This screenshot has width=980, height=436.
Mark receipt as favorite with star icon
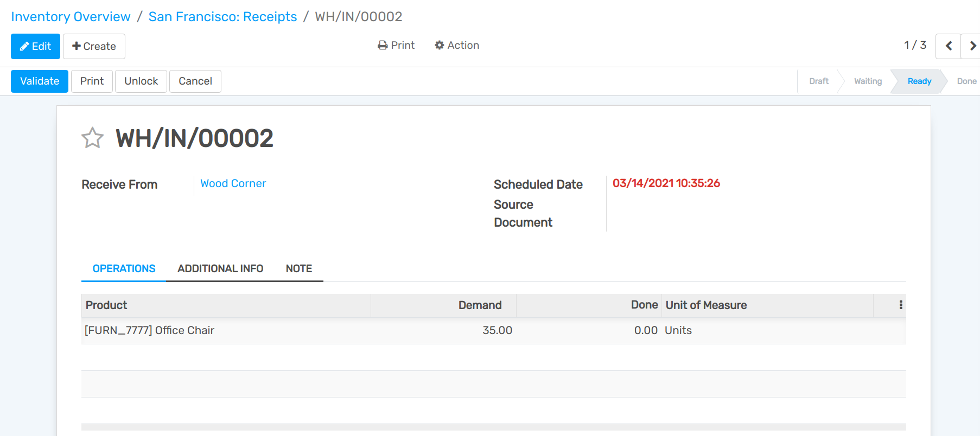(x=92, y=138)
